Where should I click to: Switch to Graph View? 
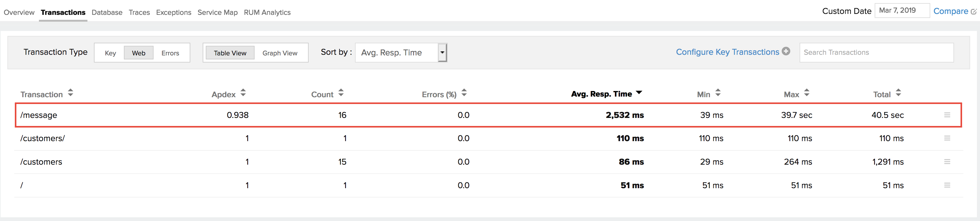tap(280, 53)
